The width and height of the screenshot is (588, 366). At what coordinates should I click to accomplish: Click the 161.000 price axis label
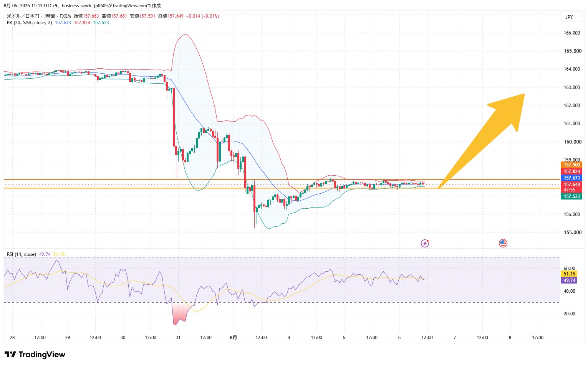(572, 124)
